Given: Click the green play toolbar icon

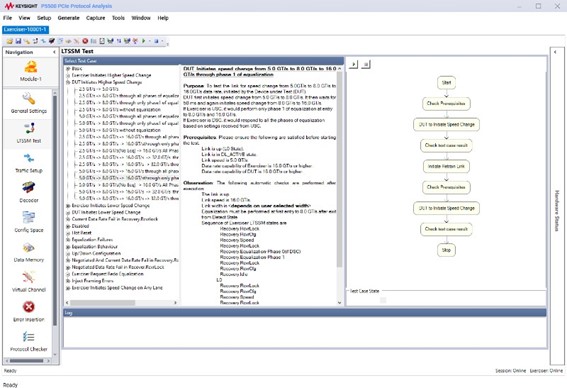Looking at the screenshot, I should 144,41.
